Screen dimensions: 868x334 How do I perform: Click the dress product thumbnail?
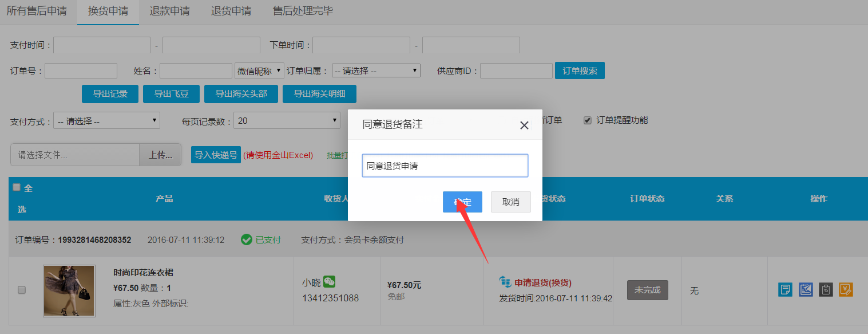click(69, 290)
